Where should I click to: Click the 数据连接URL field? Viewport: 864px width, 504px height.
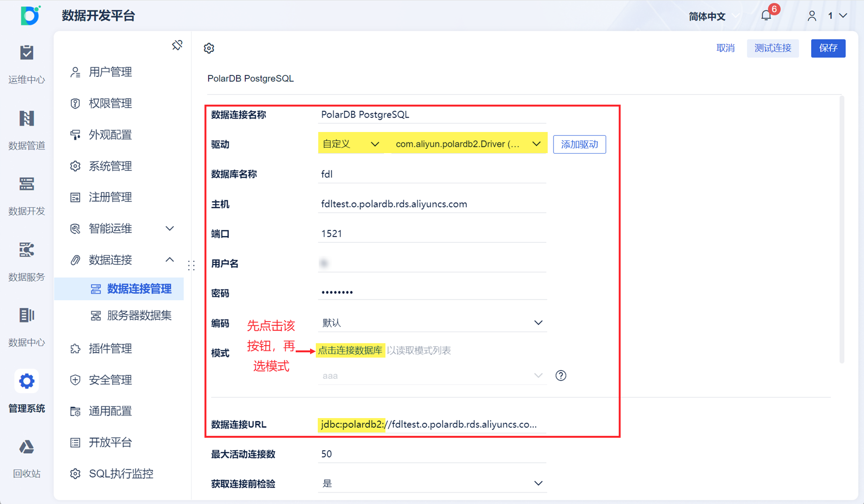[432, 424]
